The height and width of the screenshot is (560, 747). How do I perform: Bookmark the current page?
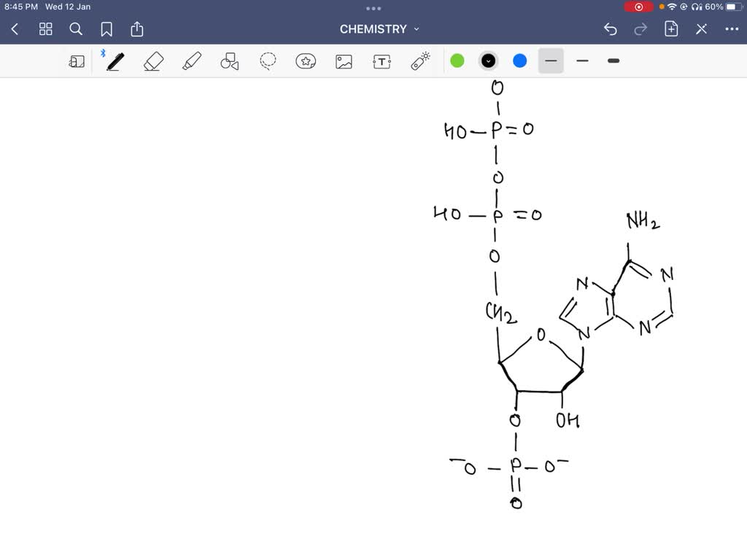click(107, 29)
